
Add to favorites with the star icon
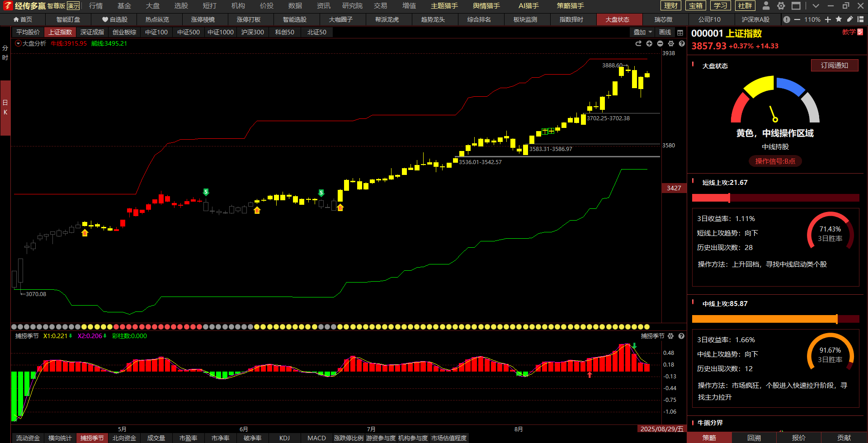(x=839, y=19)
